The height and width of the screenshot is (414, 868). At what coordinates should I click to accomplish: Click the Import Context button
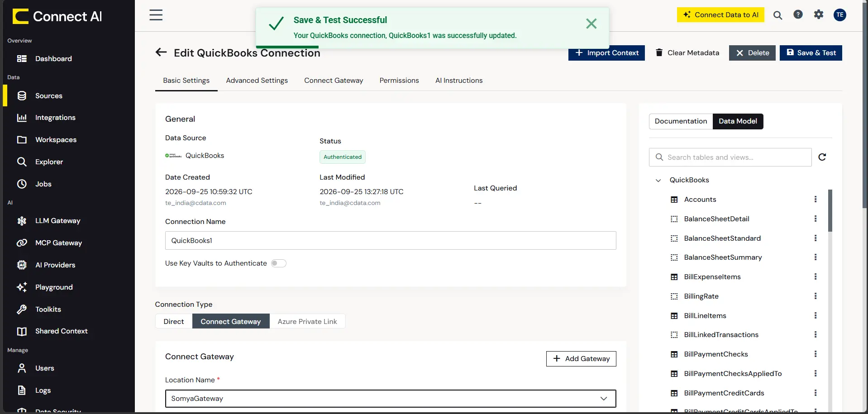click(606, 54)
